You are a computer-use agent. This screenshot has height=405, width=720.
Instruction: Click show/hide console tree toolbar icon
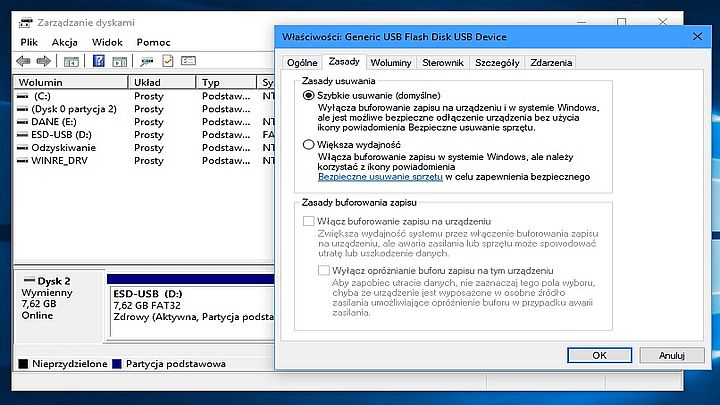[x=71, y=61]
